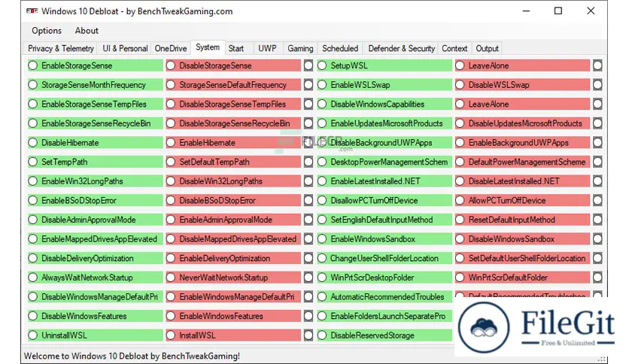Viewport: 629px width, 364px height.
Task: Choose UninstallWSL radio option
Action: (96, 335)
